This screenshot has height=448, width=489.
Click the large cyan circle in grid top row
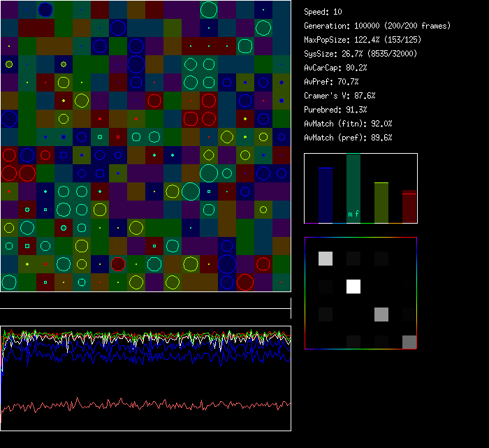click(x=208, y=10)
